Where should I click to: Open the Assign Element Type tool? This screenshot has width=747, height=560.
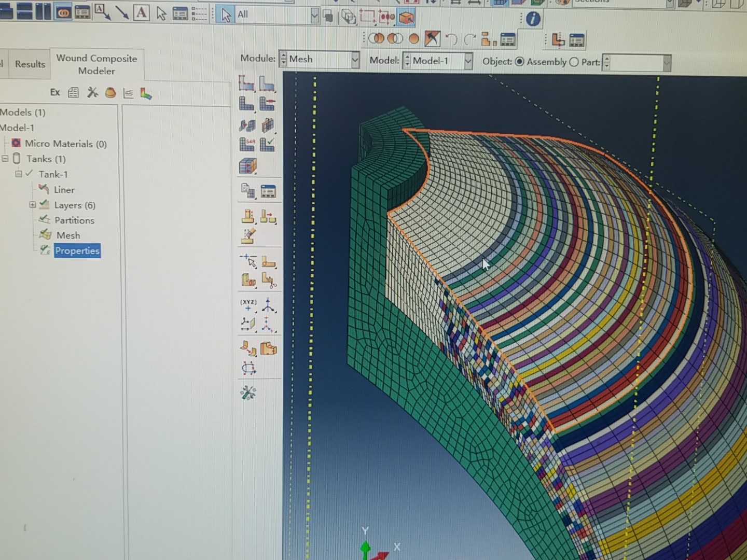click(x=247, y=144)
